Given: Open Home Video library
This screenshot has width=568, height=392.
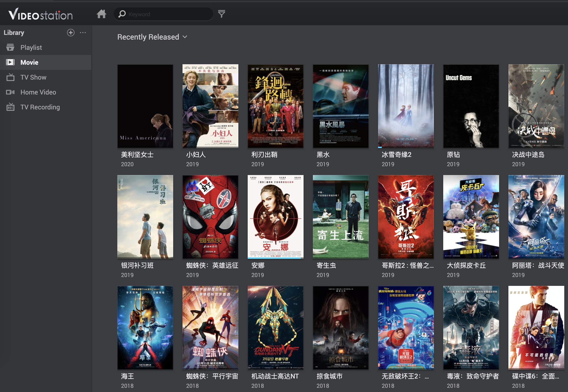Looking at the screenshot, I should [46, 92].
